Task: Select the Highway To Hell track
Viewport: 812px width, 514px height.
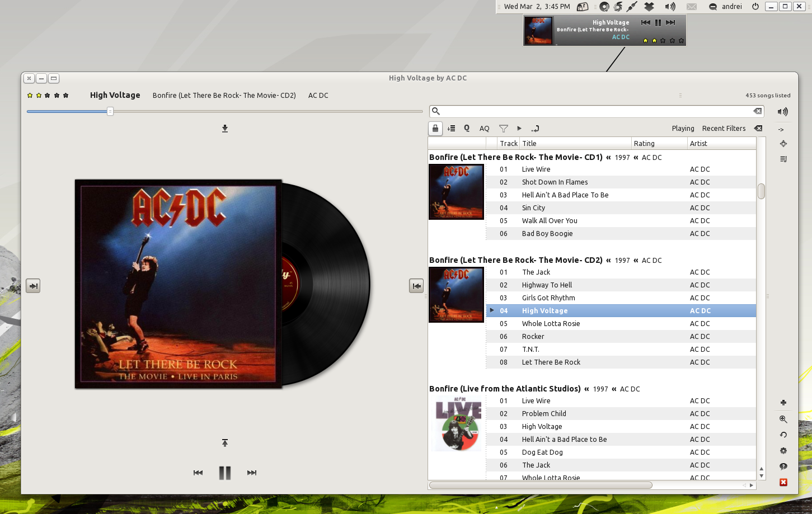Action: click(621, 285)
